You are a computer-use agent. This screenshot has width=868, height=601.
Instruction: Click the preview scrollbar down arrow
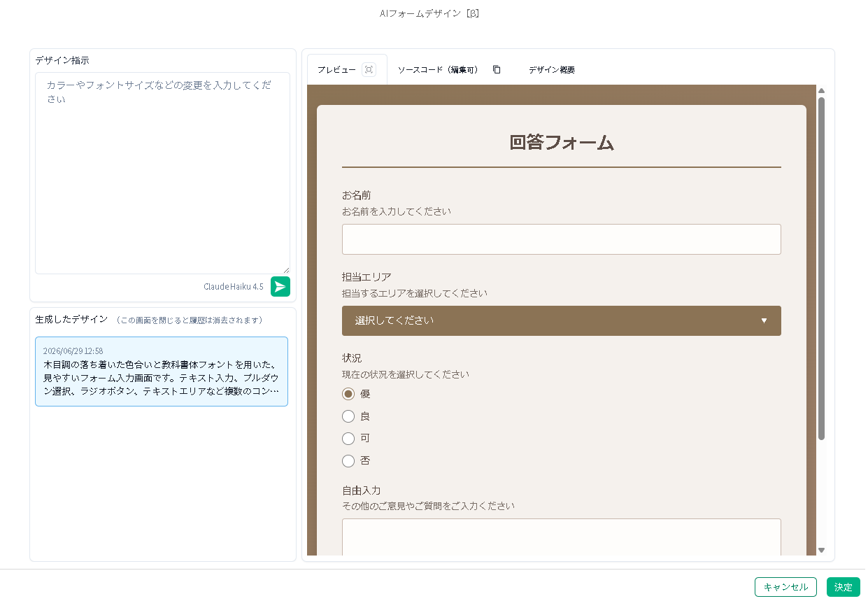[822, 551]
